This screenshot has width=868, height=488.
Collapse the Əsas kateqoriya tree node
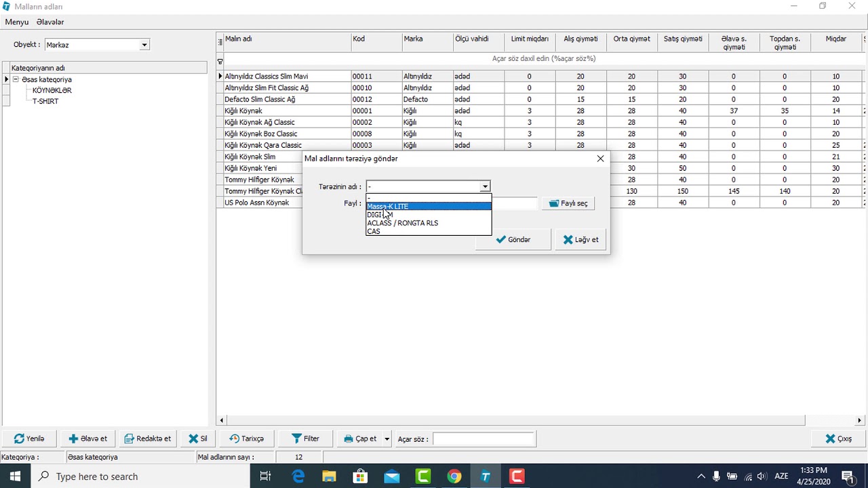(x=15, y=79)
